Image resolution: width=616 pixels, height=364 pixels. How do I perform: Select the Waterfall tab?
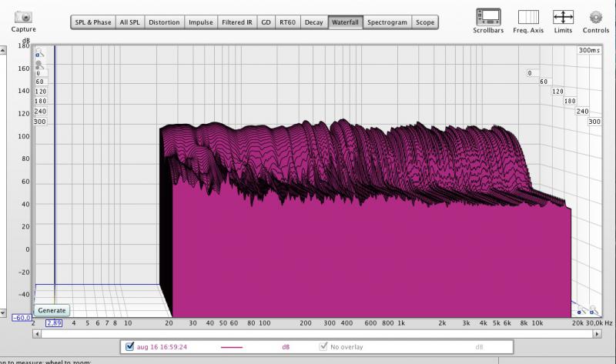pyautogui.click(x=345, y=22)
